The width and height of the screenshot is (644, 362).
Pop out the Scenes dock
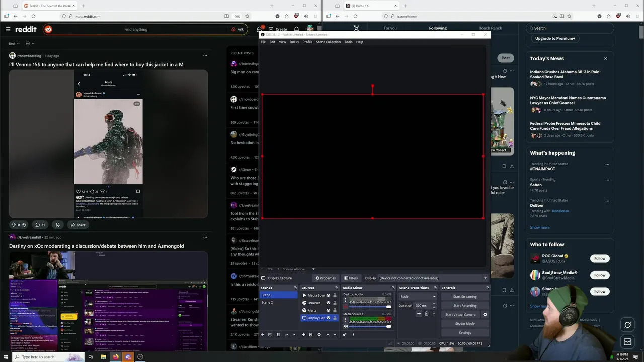click(295, 288)
